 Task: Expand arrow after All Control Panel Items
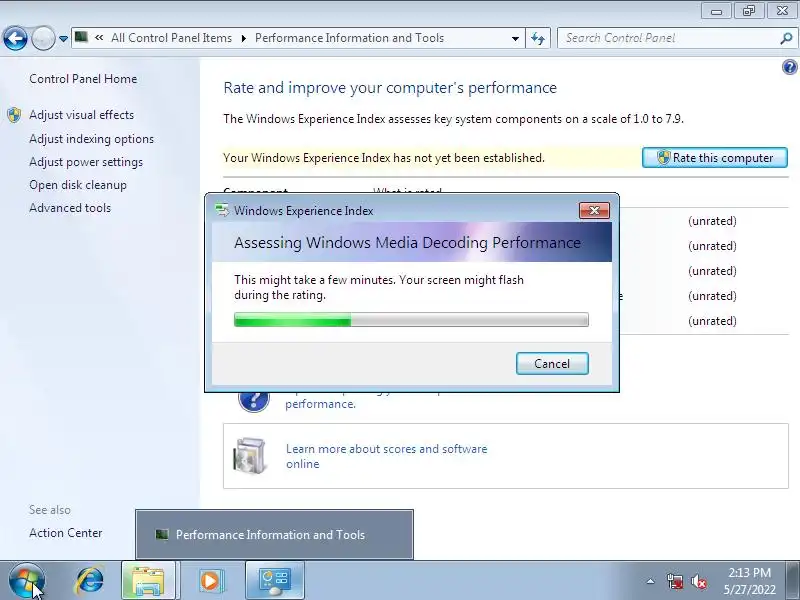pos(243,38)
